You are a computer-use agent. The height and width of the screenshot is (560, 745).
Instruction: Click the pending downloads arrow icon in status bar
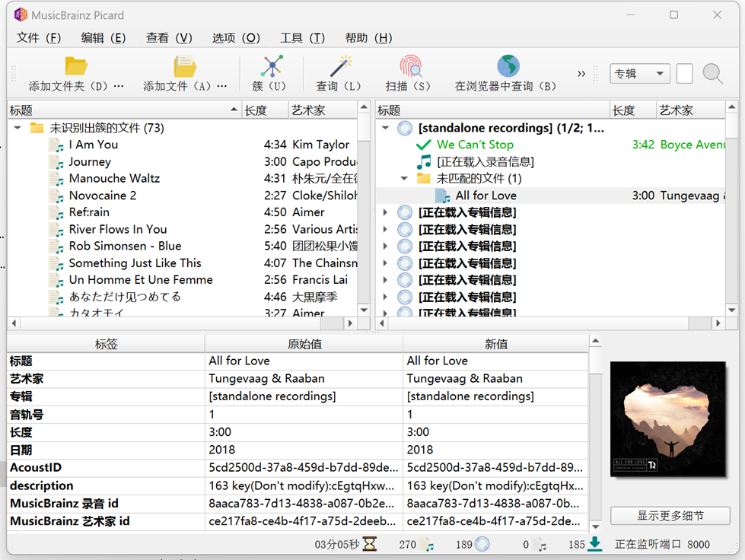595,544
